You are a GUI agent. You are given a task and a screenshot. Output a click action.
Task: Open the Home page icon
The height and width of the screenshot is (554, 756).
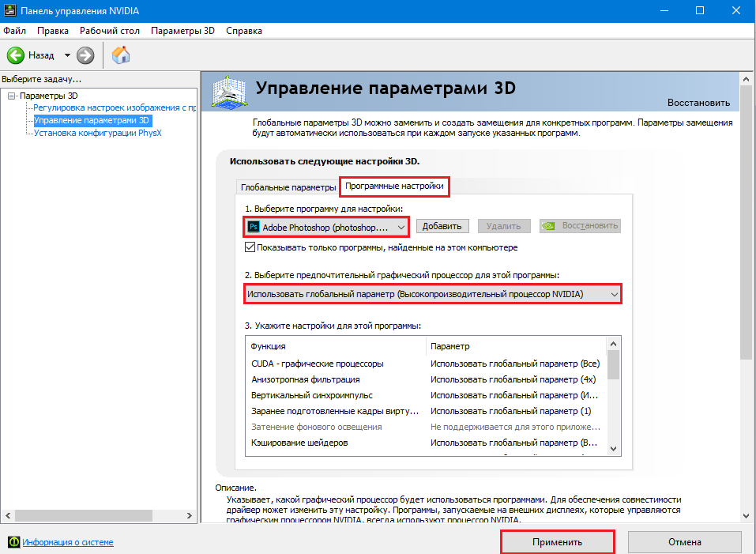(x=121, y=55)
